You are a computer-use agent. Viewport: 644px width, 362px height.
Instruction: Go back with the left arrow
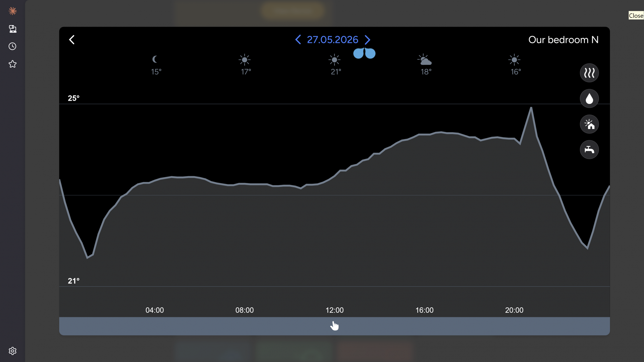click(x=72, y=40)
